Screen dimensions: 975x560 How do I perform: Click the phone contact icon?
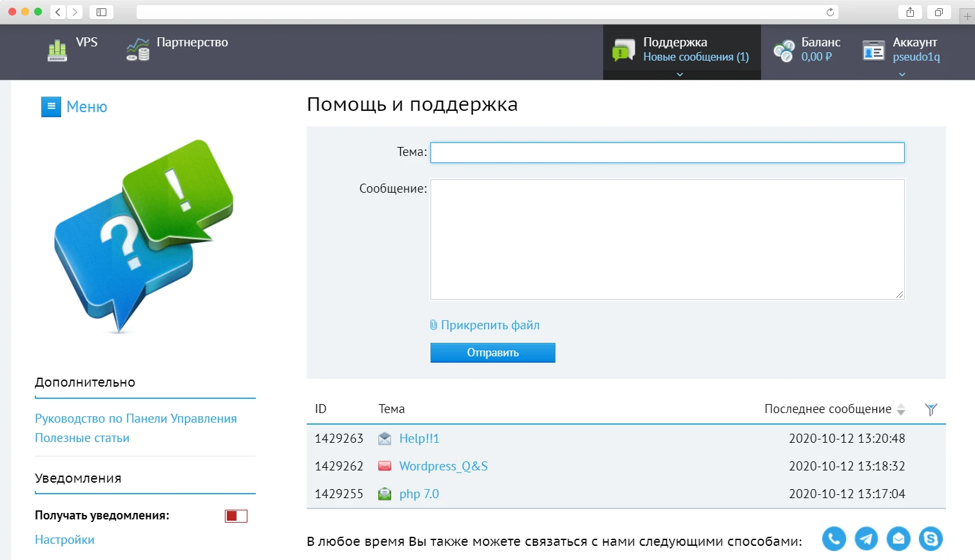tap(833, 539)
